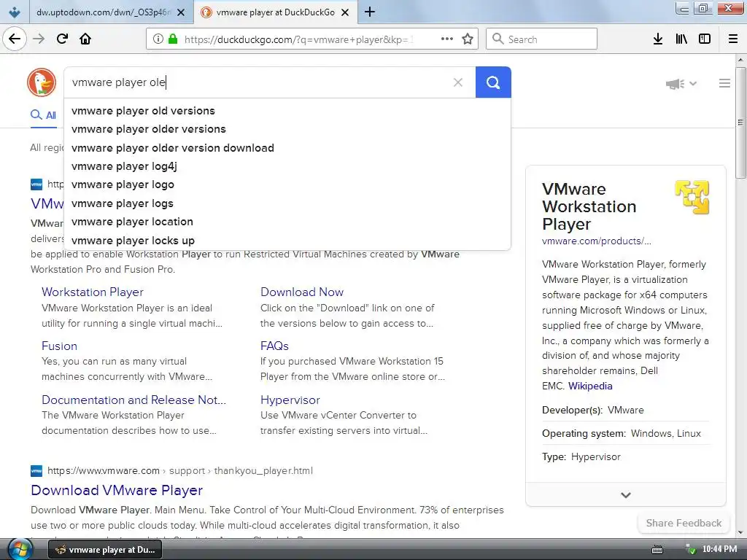Image resolution: width=747 pixels, height=560 pixels.
Task: Click the page vertical scrollbar thumb
Action: pyautogui.click(x=740, y=122)
